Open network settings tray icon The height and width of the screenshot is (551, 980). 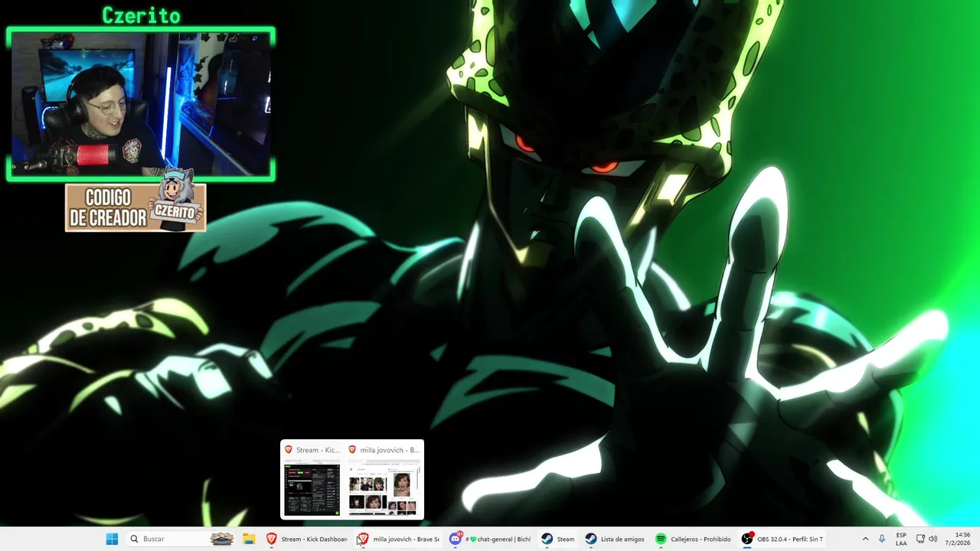click(x=921, y=539)
